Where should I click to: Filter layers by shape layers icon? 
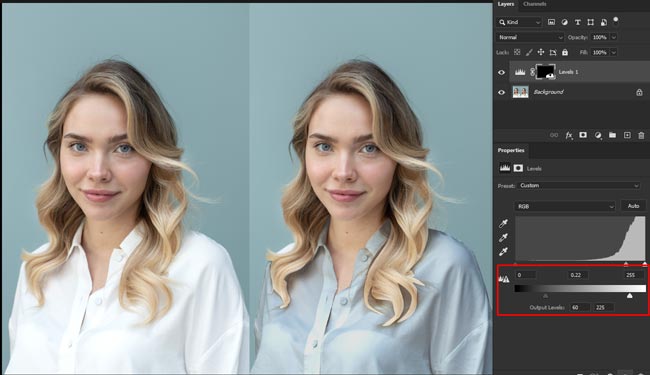click(591, 22)
